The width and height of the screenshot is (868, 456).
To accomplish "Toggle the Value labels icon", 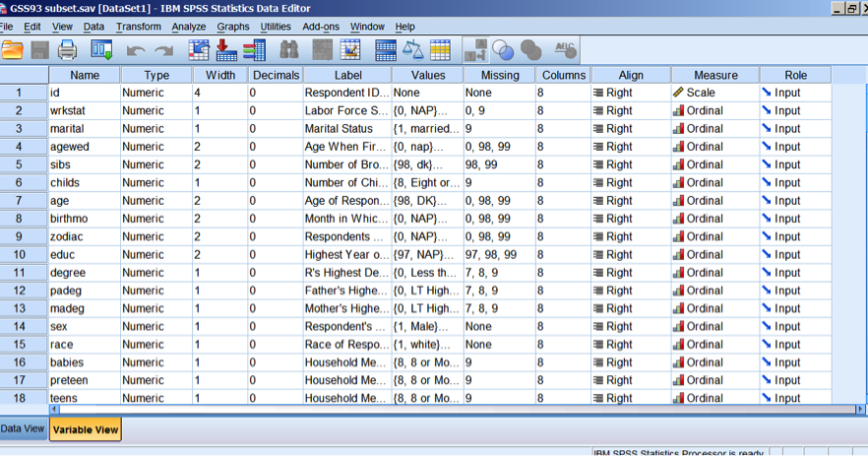I will (475, 50).
